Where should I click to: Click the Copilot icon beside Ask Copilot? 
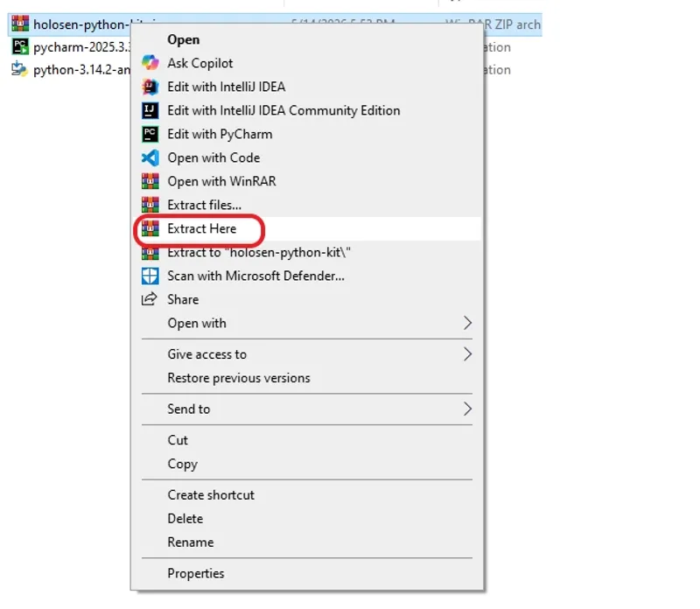[x=150, y=63]
